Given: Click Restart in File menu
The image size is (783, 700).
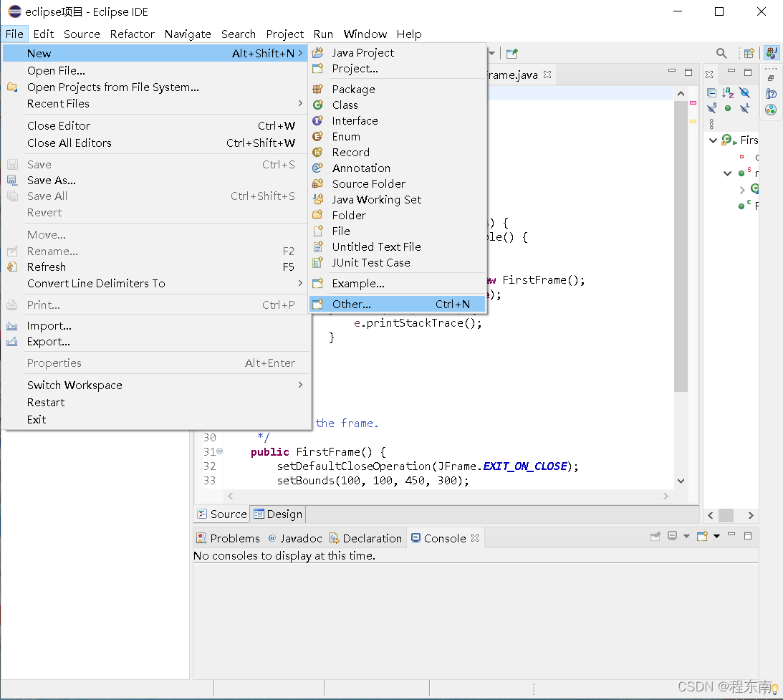Looking at the screenshot, I should pyautogui.click(x=155, y=403).
